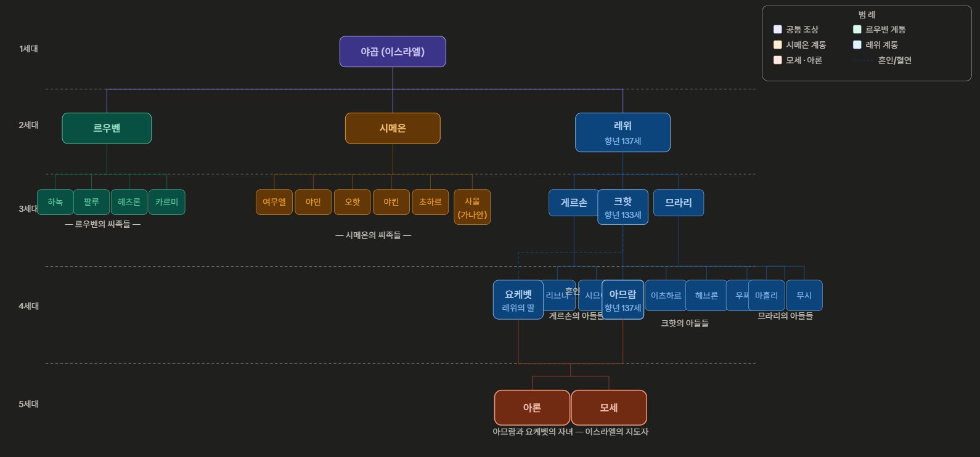Viewport: 980px width, 457px height.
Task: Open the 레위 node showing 향년 137세
Action: pyautogui.click(x=623, y=132)
